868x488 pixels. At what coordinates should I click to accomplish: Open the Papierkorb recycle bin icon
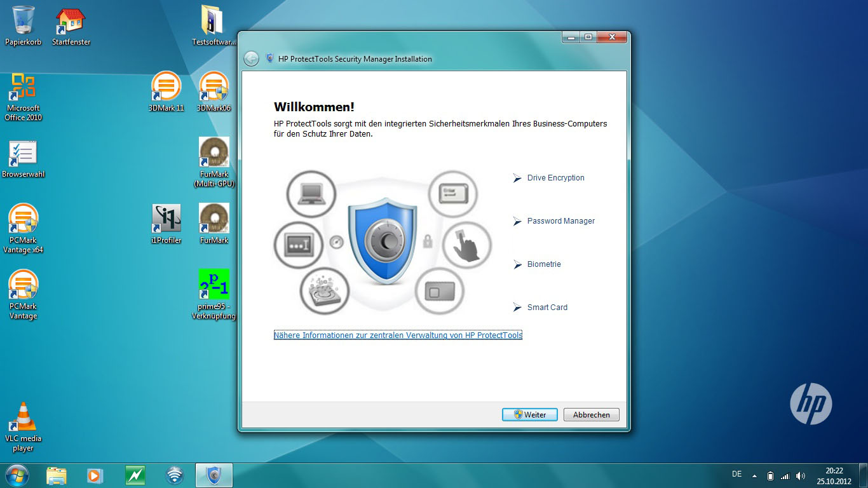pos(24,25)
